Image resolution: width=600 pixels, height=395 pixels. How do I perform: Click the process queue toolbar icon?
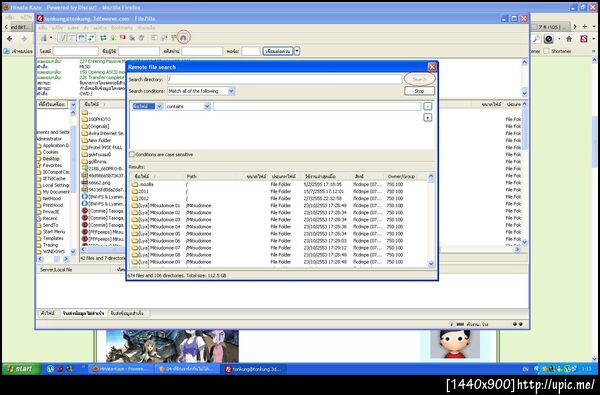point(113,38)
